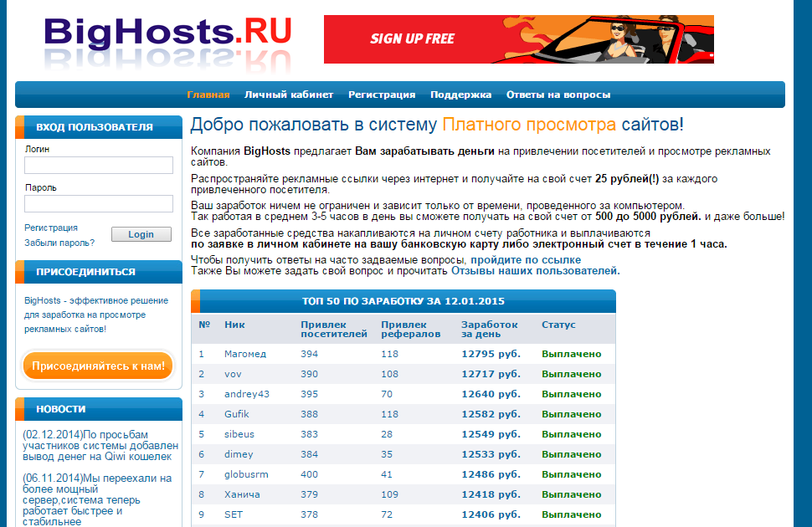812x527 pixels.
Task: Open the Sign Up Free banner
Action: pyautogui.click(x=518, y=39)
